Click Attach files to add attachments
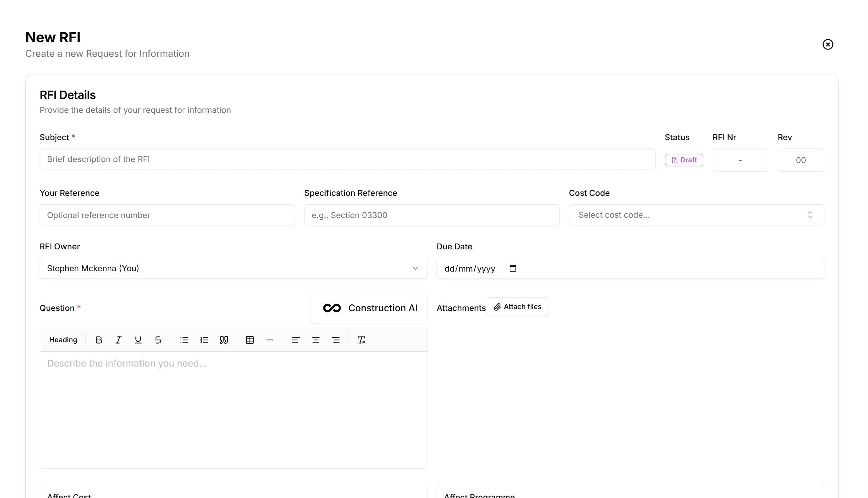 point(517,307)
